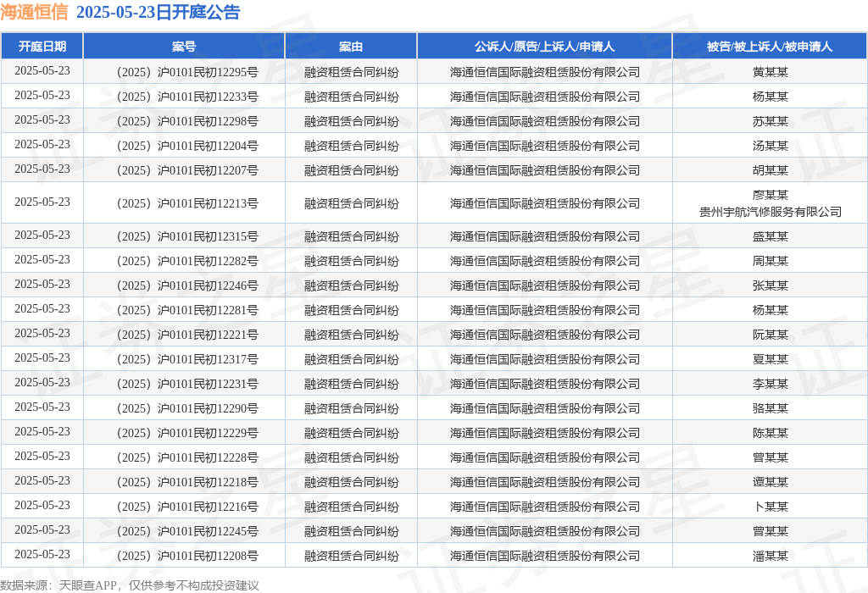Click the 案由 column header
868x593 pixels.
tap(351, 47)
